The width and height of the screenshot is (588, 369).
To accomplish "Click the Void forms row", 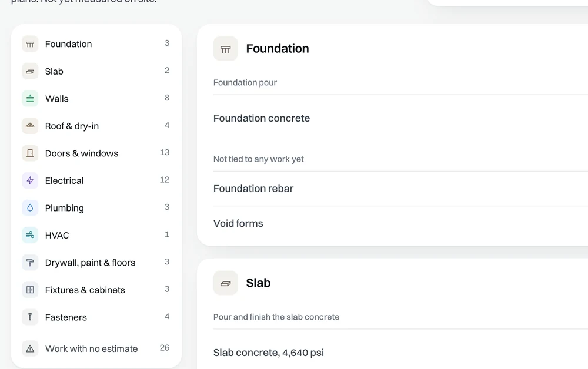I will pyautogui.click(x=400, y=224).
